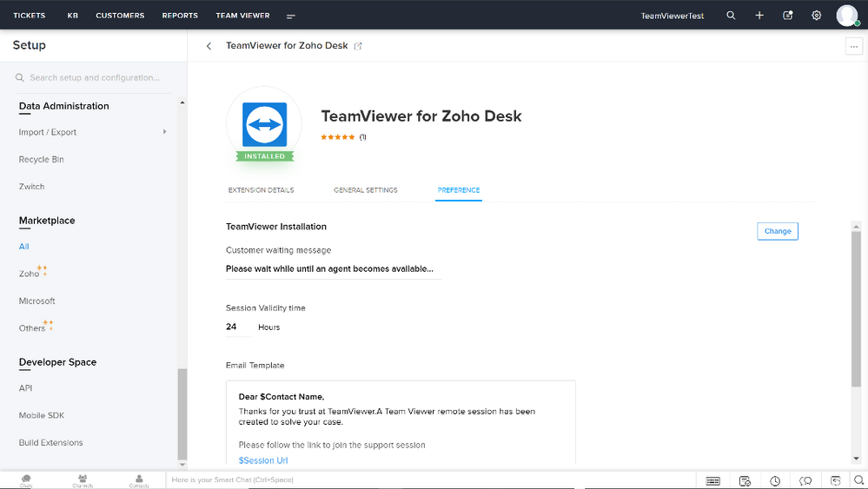Click the user profile avatar

pyautogui.click(x=847, y=16)
